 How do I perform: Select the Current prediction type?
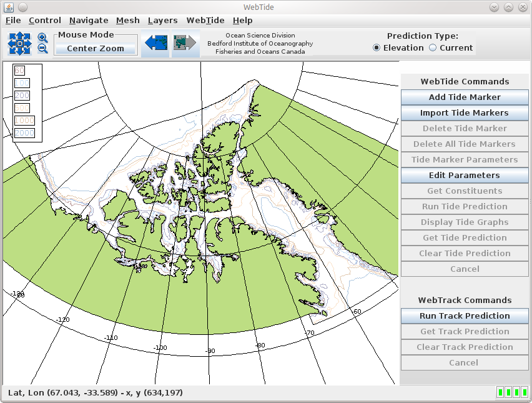click(433, 48)
